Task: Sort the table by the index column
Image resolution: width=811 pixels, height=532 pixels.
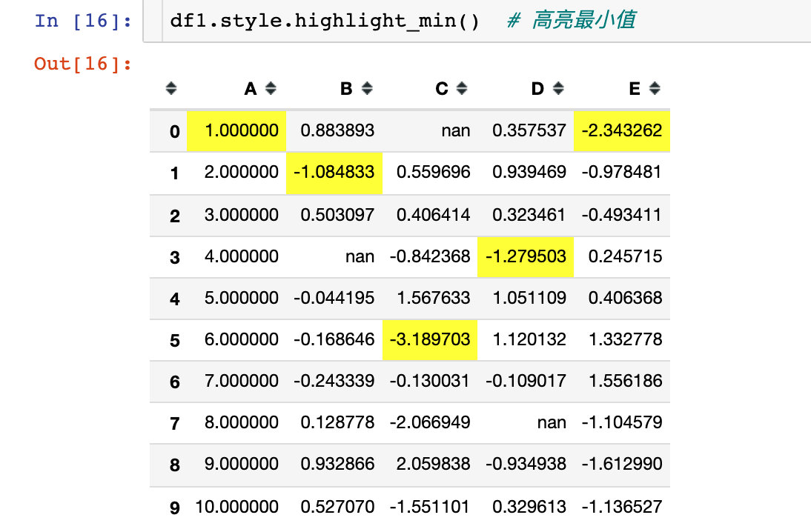Action: pyautogui.click(x=171, y=88)
